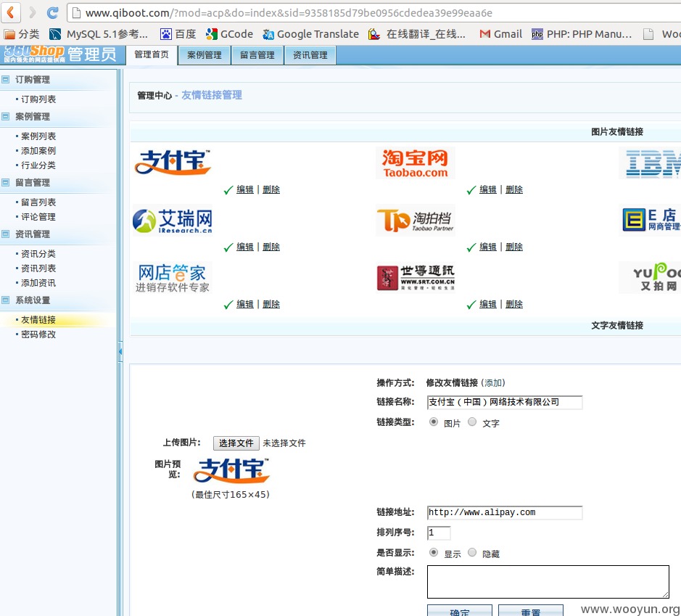Viewport: 681px width, 616px height.
Task: Open the MySQL 5.1 reference bookmark
Action: tap(99, 34)
